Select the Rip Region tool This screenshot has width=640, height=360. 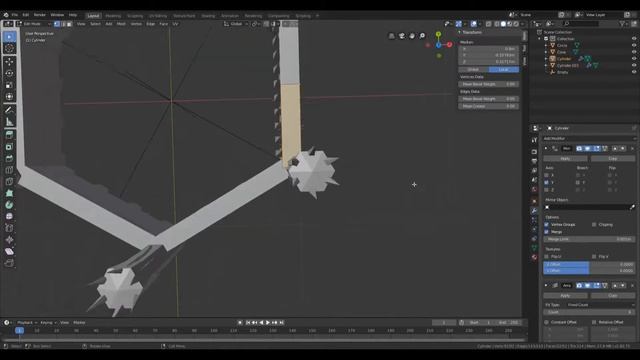[9, 263]
